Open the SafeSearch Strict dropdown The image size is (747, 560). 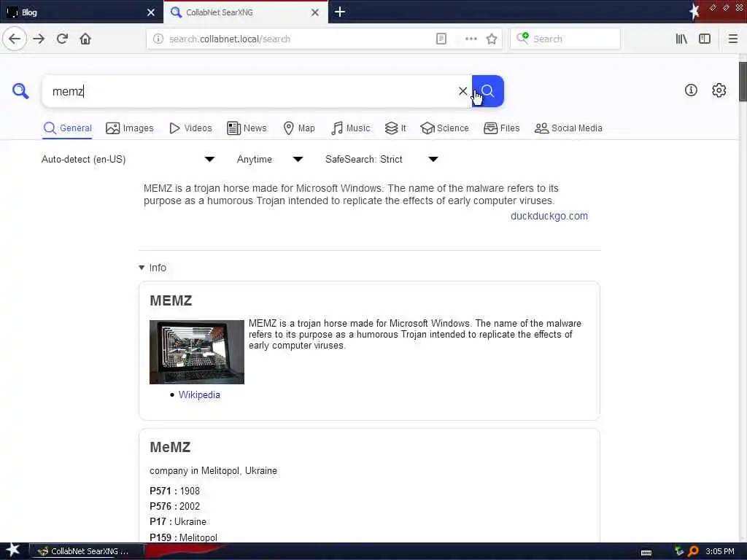[382, 159]
